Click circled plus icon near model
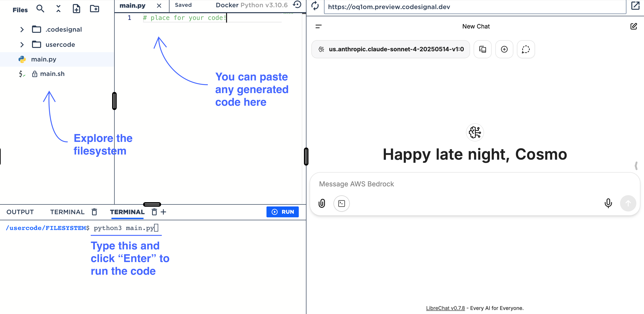 [x=504, y=49]
